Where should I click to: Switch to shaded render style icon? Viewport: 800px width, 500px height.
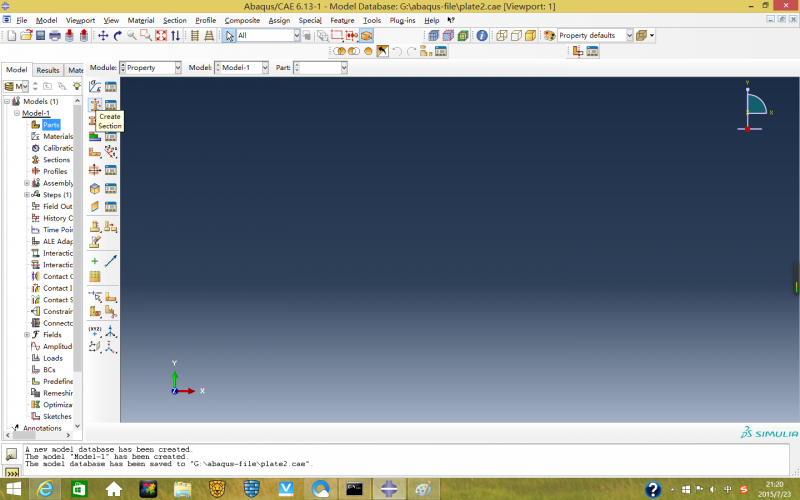point(530,35)
